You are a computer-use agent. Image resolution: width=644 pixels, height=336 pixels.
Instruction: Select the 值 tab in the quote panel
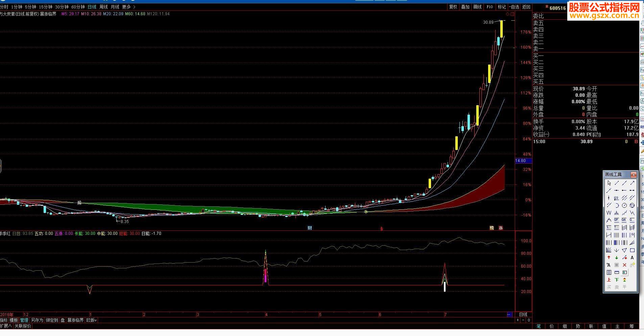[x=604, y=326]
